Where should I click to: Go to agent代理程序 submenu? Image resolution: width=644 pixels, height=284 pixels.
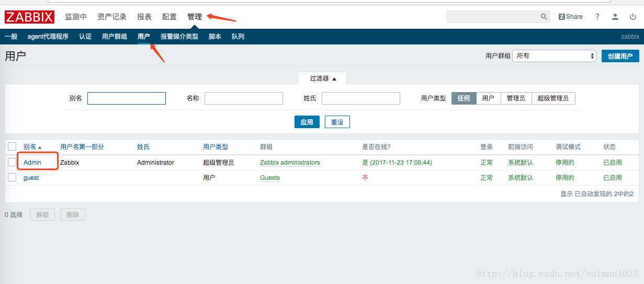point(48,37)
